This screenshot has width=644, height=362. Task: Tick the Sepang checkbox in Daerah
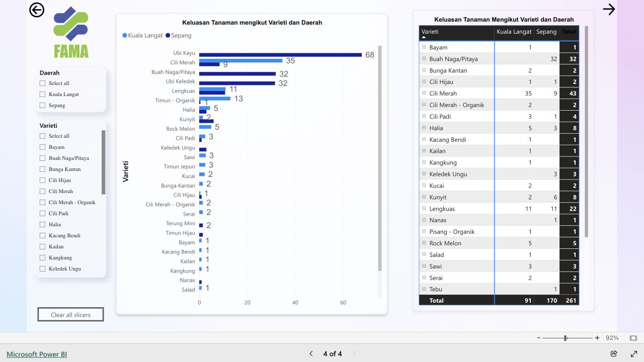coord(43,106)
